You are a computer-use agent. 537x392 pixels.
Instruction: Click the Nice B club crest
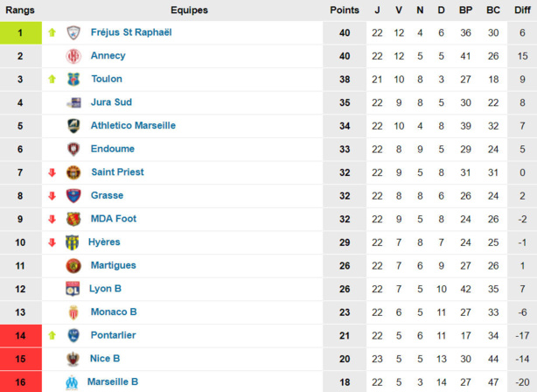coord(73,359)
